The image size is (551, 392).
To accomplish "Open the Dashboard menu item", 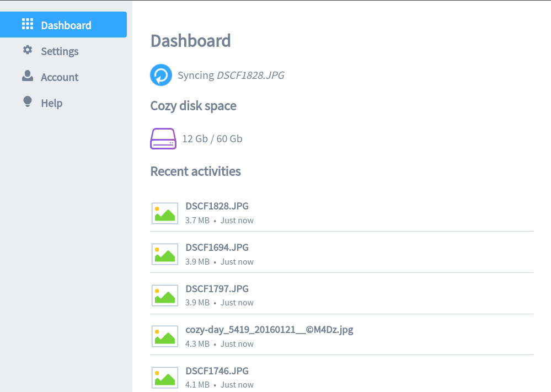I will coord(63,25).
